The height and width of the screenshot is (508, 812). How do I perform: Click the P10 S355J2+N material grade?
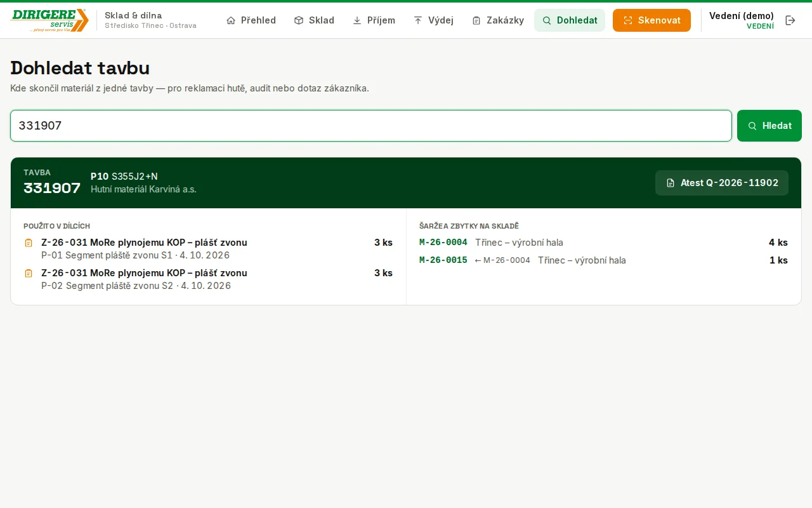[x=124, y=177]
